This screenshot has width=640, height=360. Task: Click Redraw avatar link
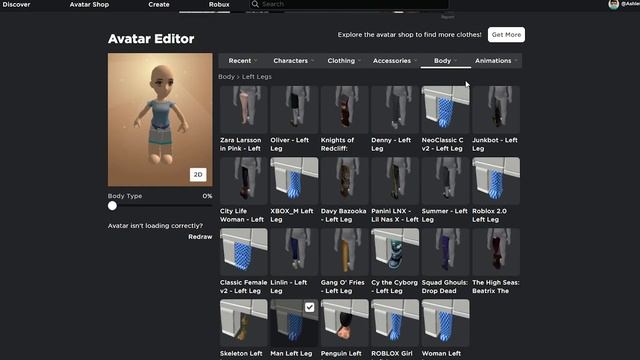200,237
